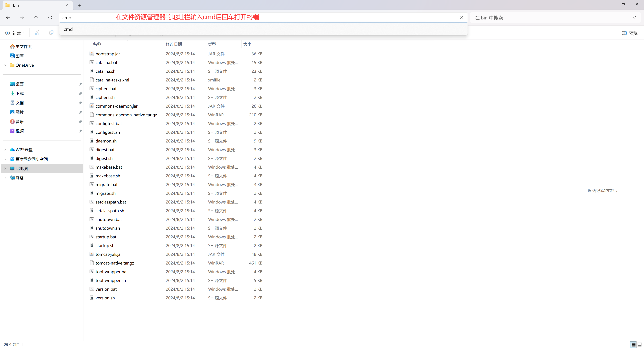Click the Up directory arrow
Screen dimensions: 644x348
click(x=36, y=17)
